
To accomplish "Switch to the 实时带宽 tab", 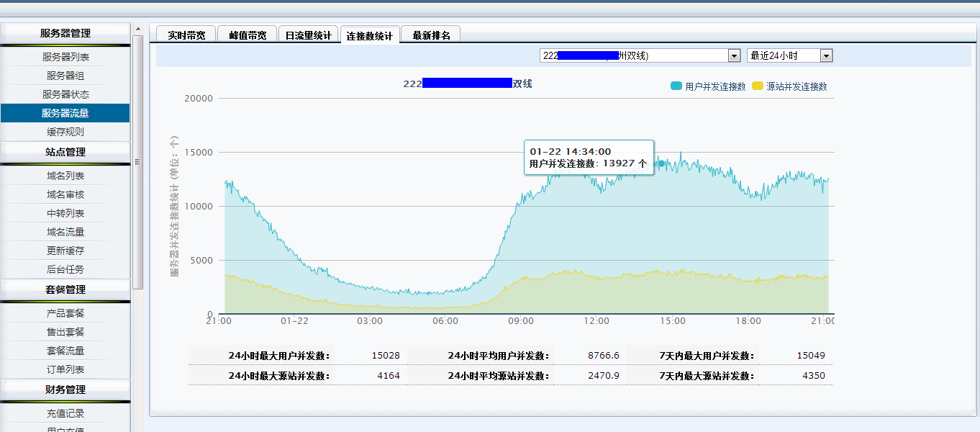I will coord(185,33).
